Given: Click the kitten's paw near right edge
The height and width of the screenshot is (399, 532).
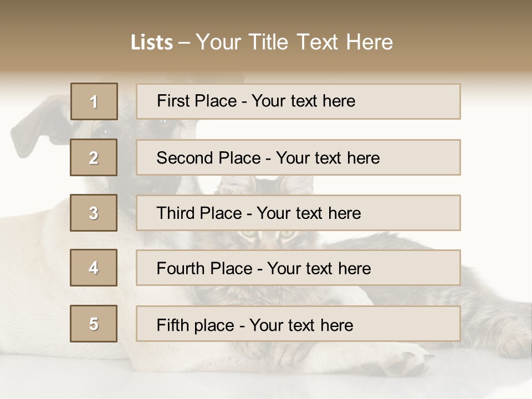Looking at the screenshot, I should (x=513, y=346).
